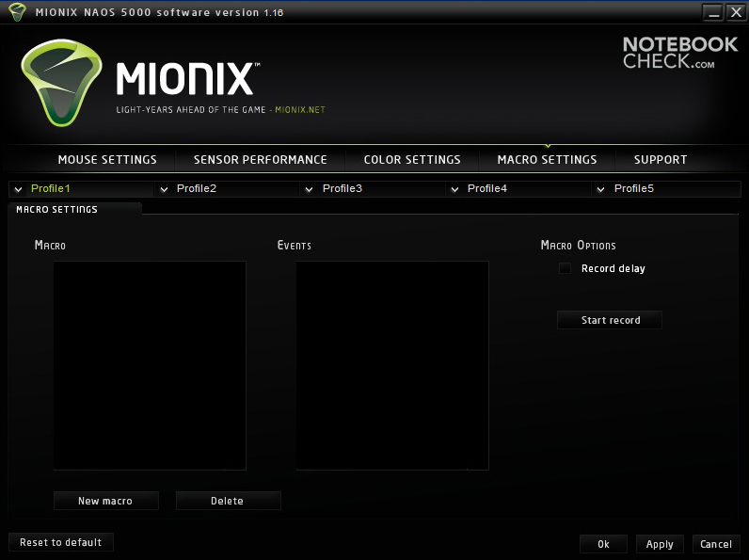The height and width of the screenshot is (560, 749).
Task: Click the Apply button
Action: point(660,544)
